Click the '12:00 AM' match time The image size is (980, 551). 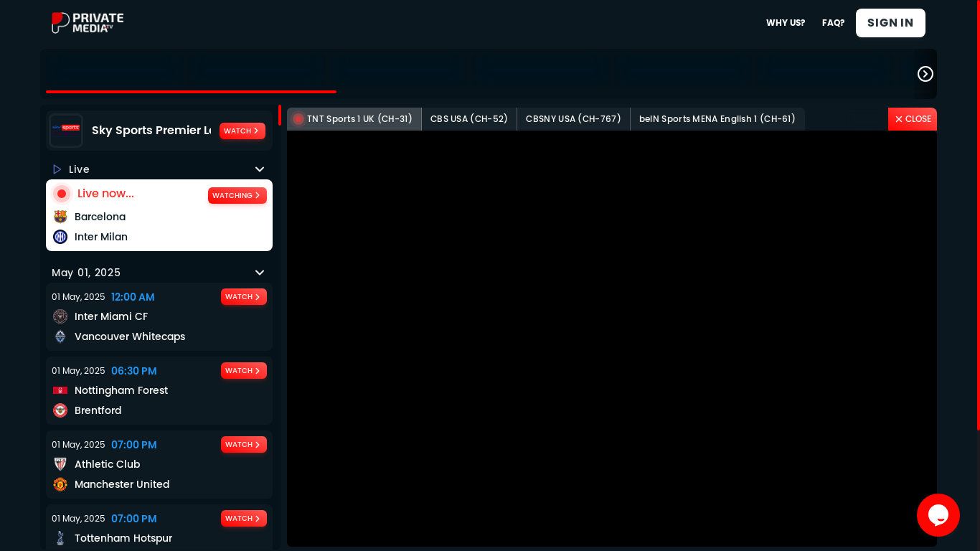pos(133,297)
